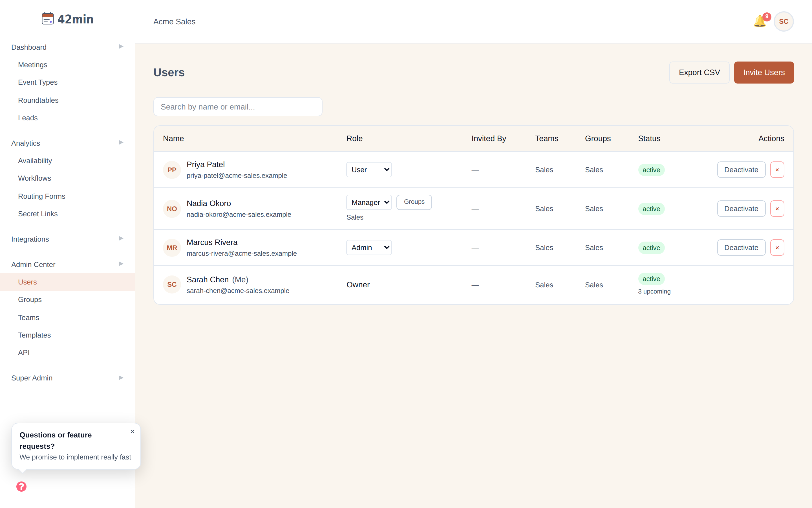Open Marcus Rivera's Admin role dropdown
812x508 pixels.
(369, 248)
